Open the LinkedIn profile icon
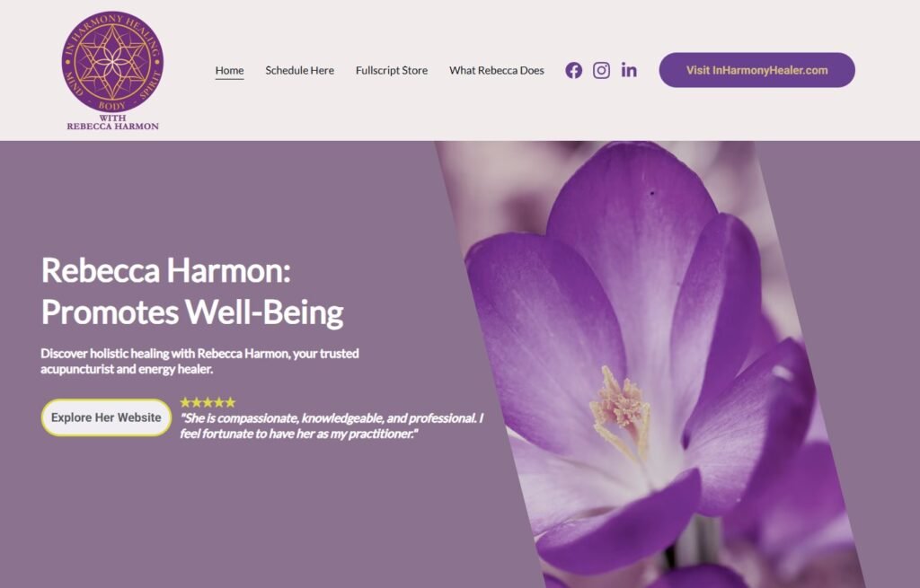The width and height of the screenshot is (920, 588). pos(629,70)
